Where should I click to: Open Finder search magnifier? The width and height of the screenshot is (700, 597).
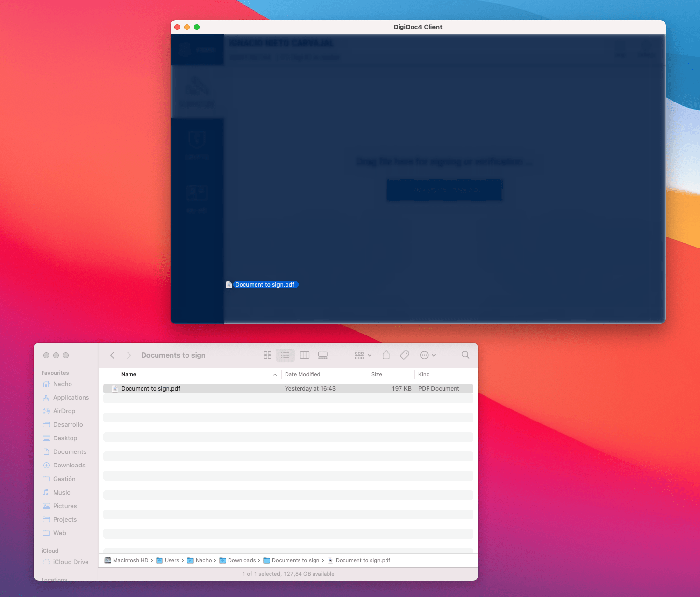pyautogui.click(x=465, y=355)
